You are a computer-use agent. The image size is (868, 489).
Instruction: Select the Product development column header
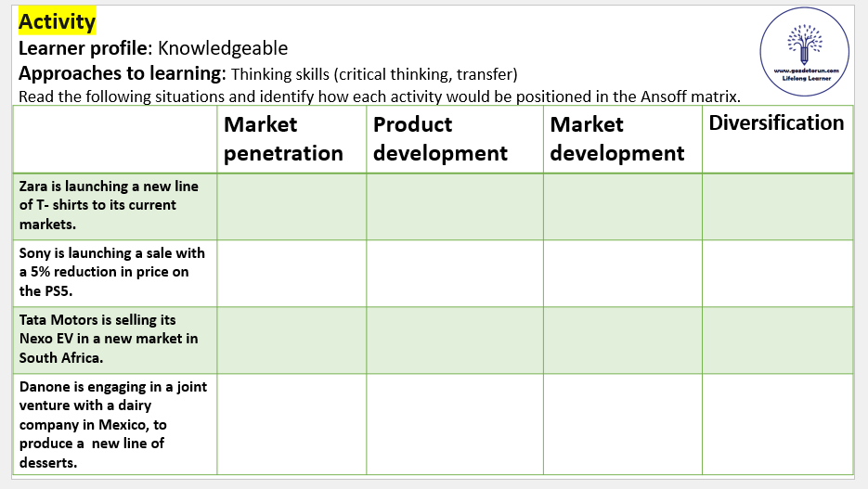click(x=440, y=139)
